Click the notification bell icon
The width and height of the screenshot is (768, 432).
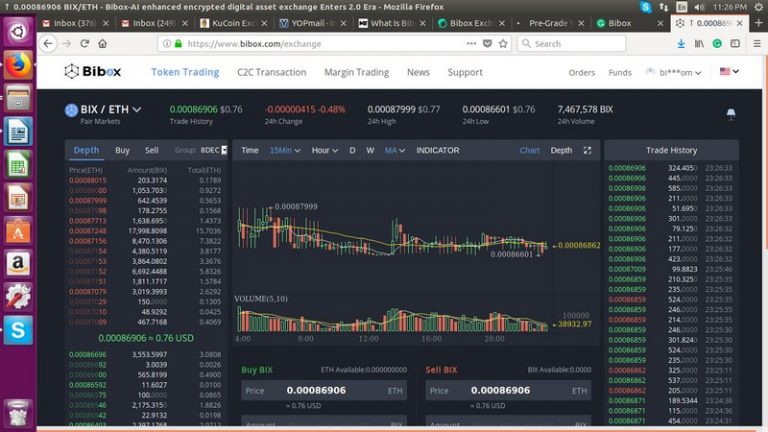(731, 114)
